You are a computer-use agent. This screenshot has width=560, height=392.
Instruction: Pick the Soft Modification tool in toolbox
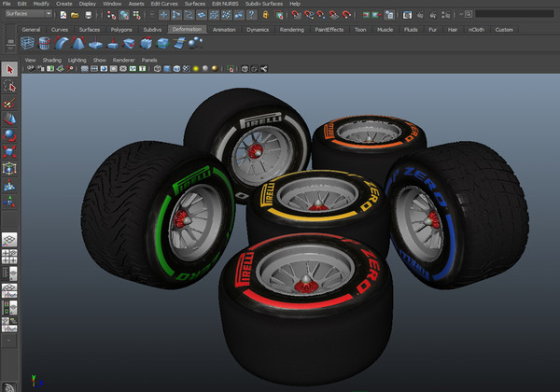click(x=9, y=185)
